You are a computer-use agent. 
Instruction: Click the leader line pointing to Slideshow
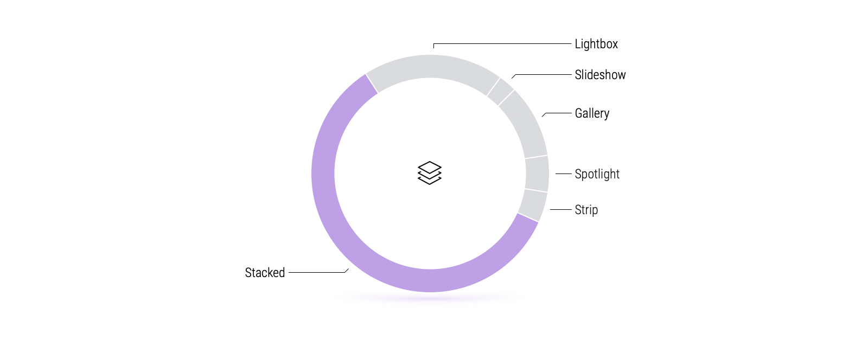[x=542, y=75]
